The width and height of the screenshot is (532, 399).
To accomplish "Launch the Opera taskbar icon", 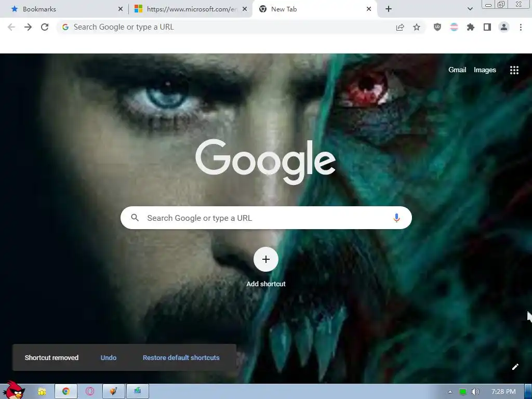I will pos(89,391).
